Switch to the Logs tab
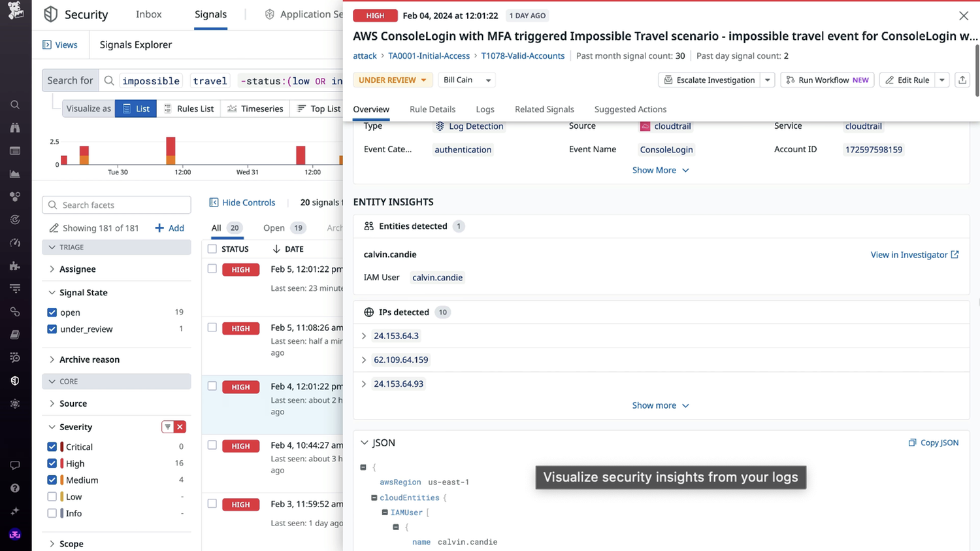The height and width of the screenshot is (551, 980). tap(485, 109)
